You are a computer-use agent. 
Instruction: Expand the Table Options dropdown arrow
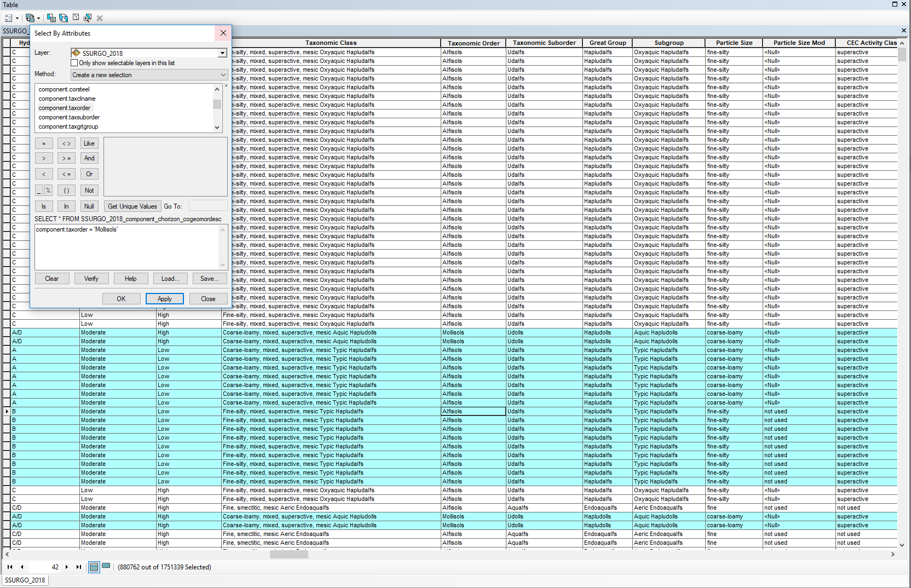[x=17, y=19]
